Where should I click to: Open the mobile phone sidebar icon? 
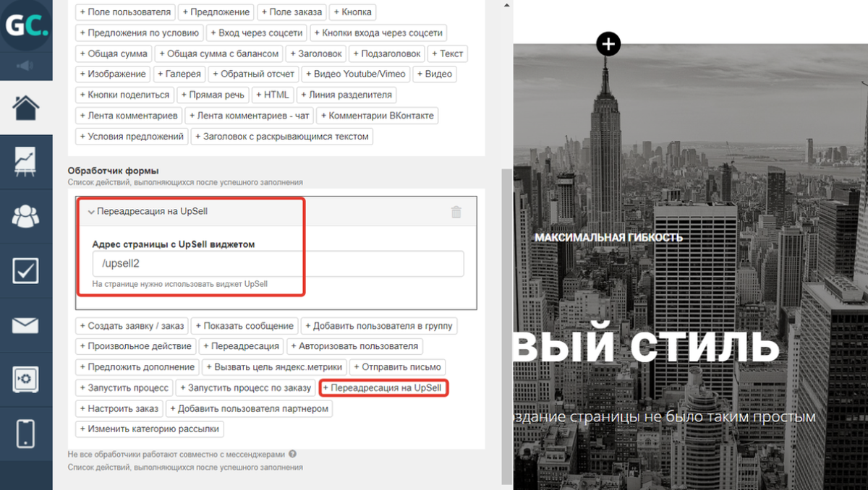[x=26, y=433]
